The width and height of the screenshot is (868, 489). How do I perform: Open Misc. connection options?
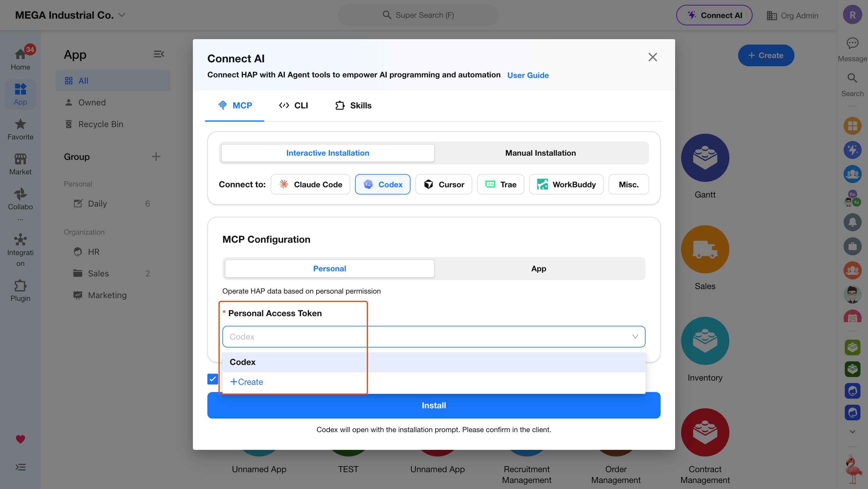point(628,184)
